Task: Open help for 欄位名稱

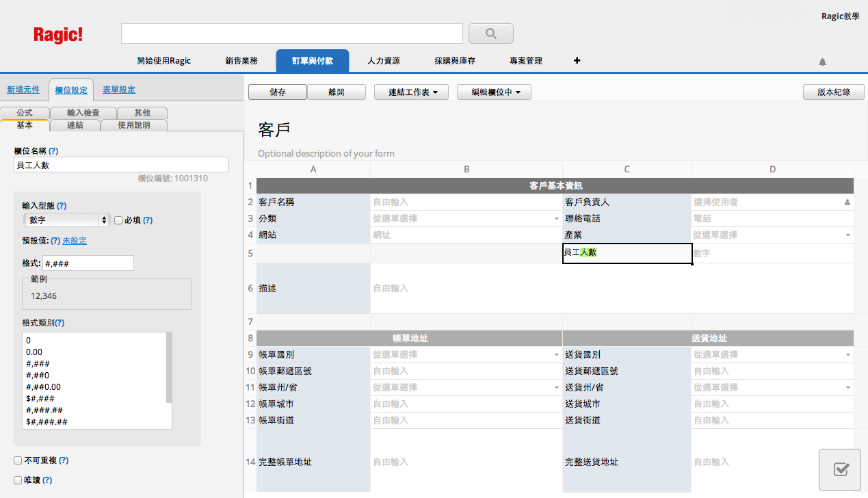Action: tap(53, 150)
